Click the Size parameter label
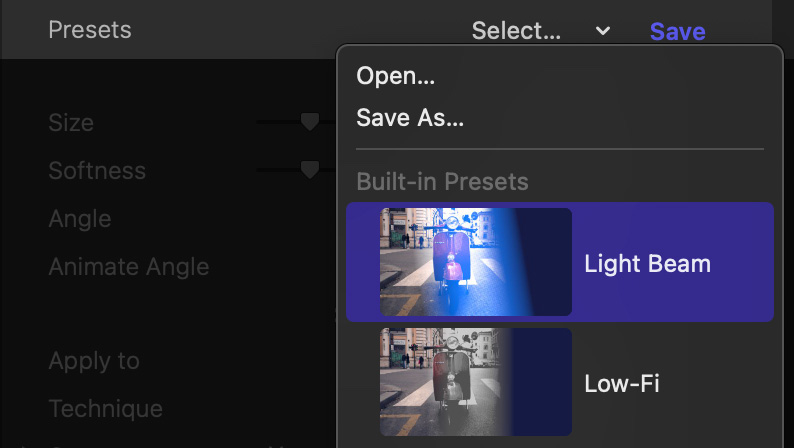This screenshot has height=448, width=794. click(x=71, y=123)
